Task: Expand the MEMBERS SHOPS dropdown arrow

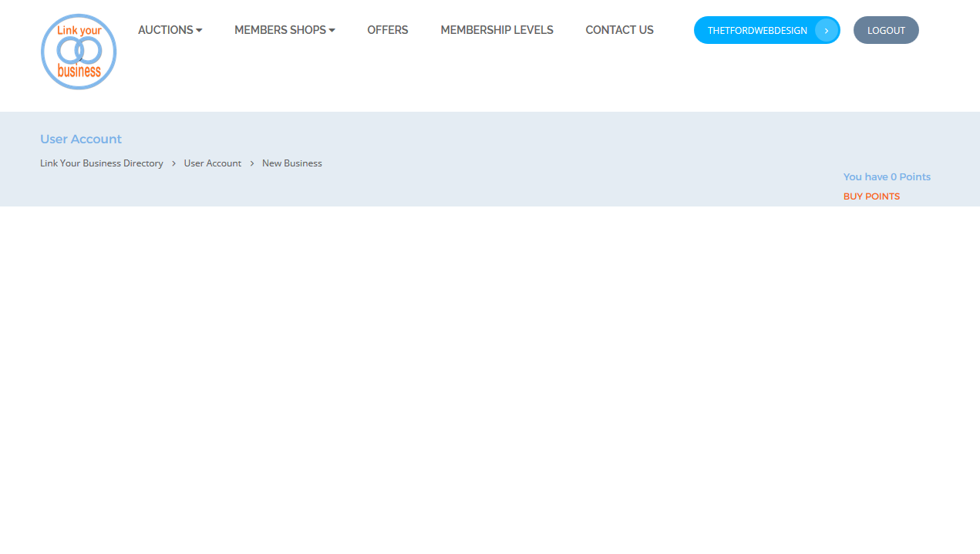Action: [x=332, y=30]
